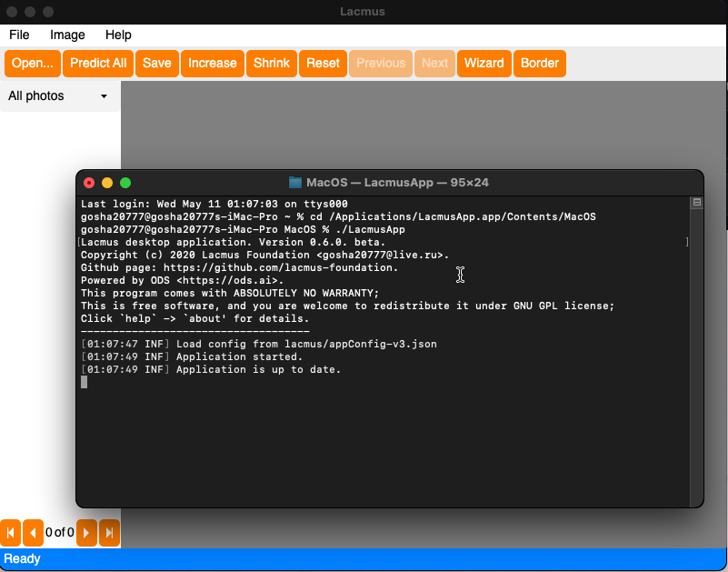Click the disabled Next button
The height and width of the screenshot is (572, 728).
[434, 63]
